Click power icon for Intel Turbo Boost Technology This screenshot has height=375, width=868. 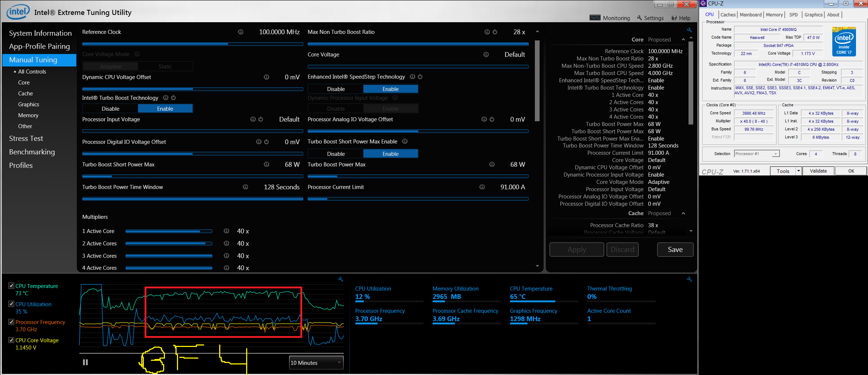click(173, 98)
